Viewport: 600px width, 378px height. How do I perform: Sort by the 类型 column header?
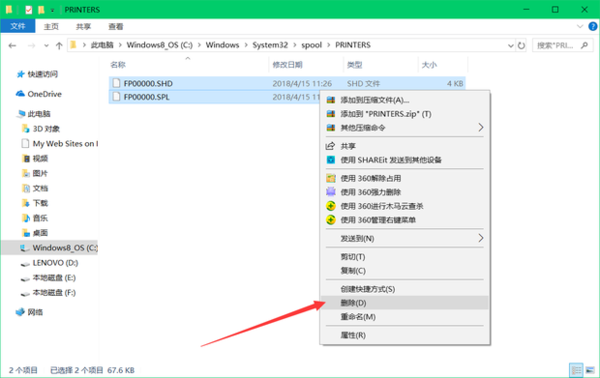point(381,65)
